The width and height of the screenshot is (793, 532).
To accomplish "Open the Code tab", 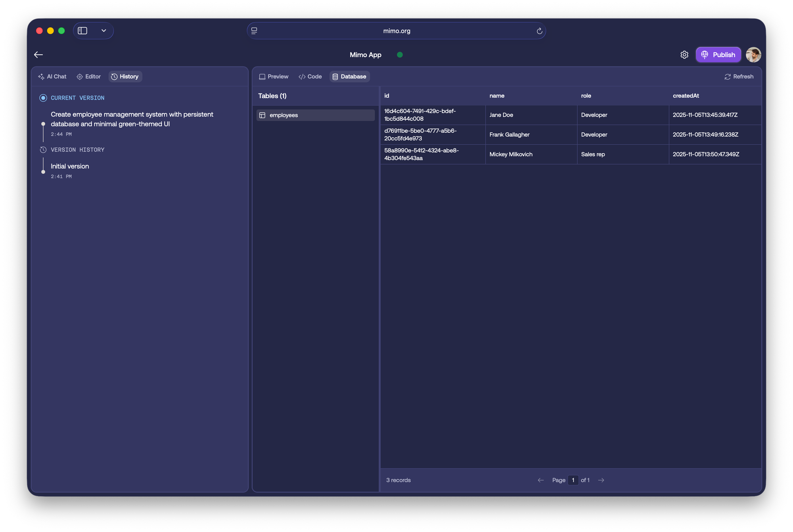I will coord(310,77).
